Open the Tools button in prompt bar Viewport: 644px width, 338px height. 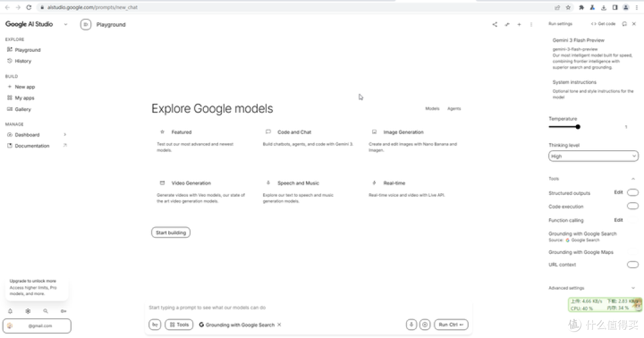[179, 324]
